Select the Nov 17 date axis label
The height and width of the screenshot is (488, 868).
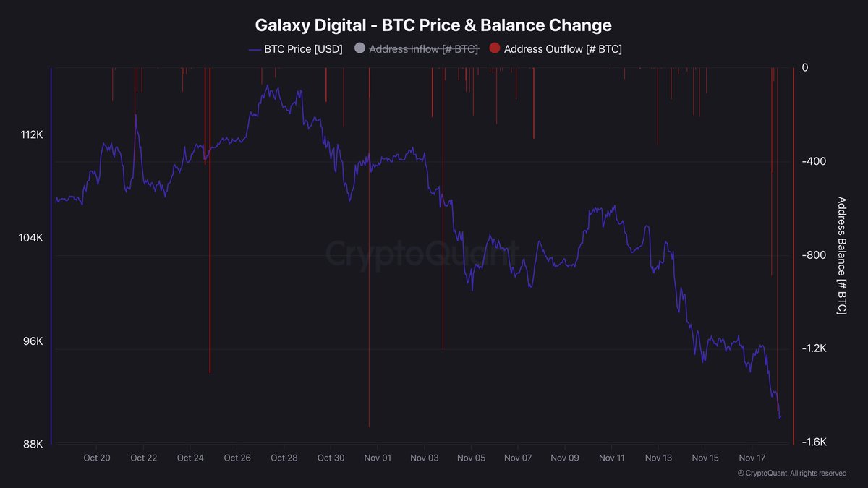[752, 458]
